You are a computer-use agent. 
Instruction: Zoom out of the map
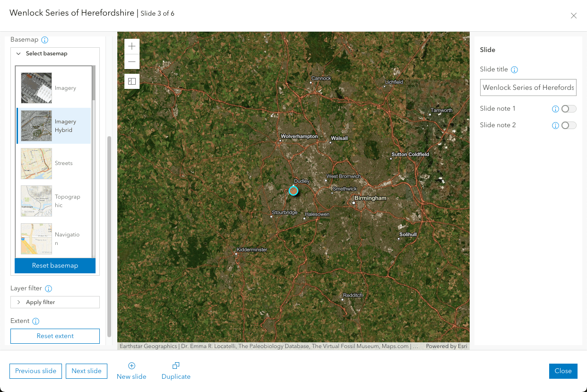coord(131,62)
